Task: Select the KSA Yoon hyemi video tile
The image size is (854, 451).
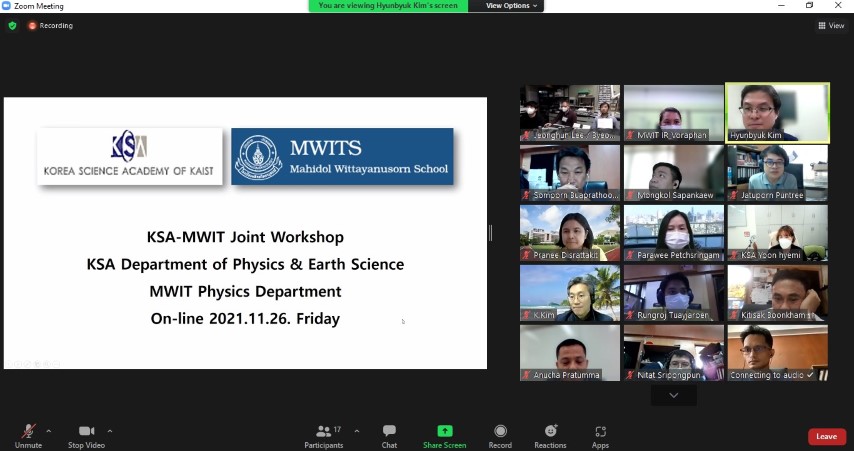Action: pyautogui.click(x=777, y=233)
